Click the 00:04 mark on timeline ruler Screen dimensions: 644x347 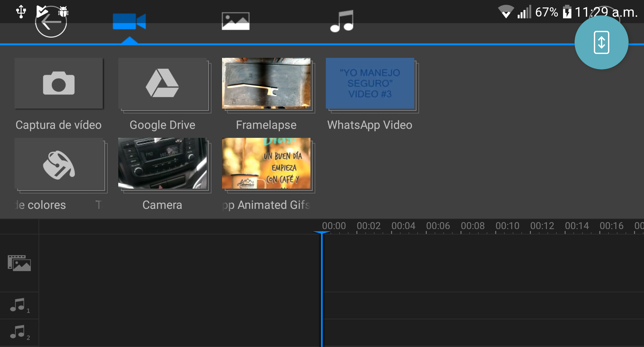[403, 226]
